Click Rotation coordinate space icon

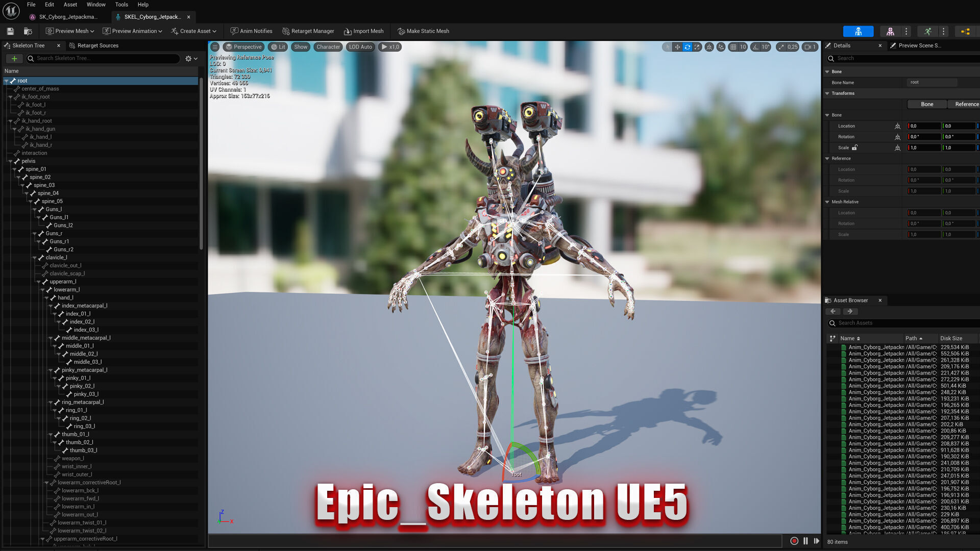[897, 137]
